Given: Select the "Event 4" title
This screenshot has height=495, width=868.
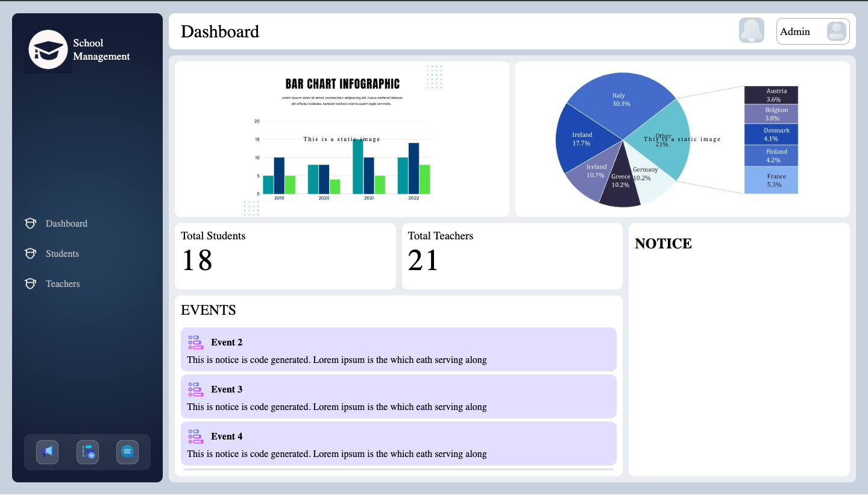Looking at the screenshot, I should click(x=227, y=437).
